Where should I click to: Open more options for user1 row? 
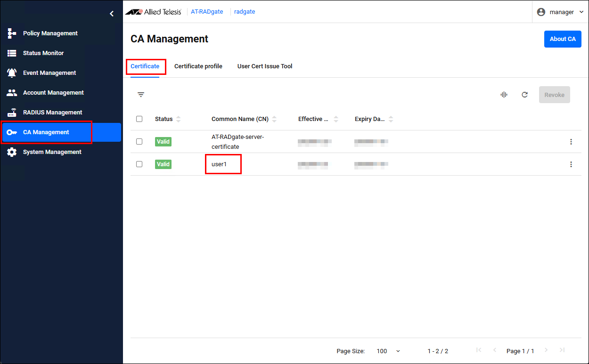pyautogui.click(x=571, y=164)
